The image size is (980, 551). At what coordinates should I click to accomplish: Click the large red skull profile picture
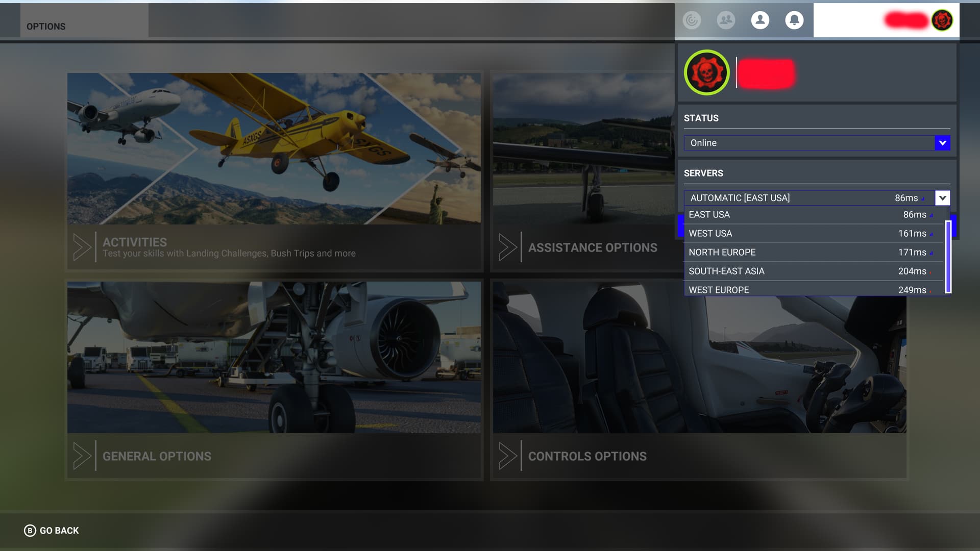coord(706,72)
